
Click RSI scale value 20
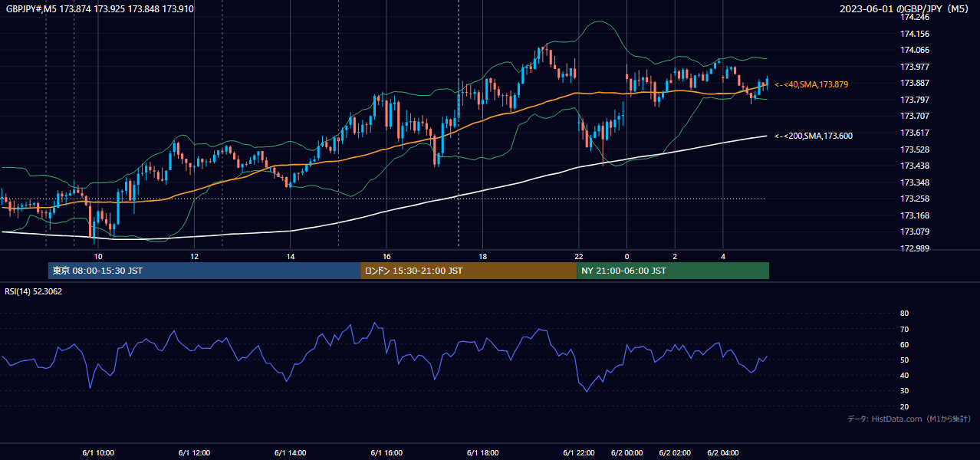click(904, 407)
